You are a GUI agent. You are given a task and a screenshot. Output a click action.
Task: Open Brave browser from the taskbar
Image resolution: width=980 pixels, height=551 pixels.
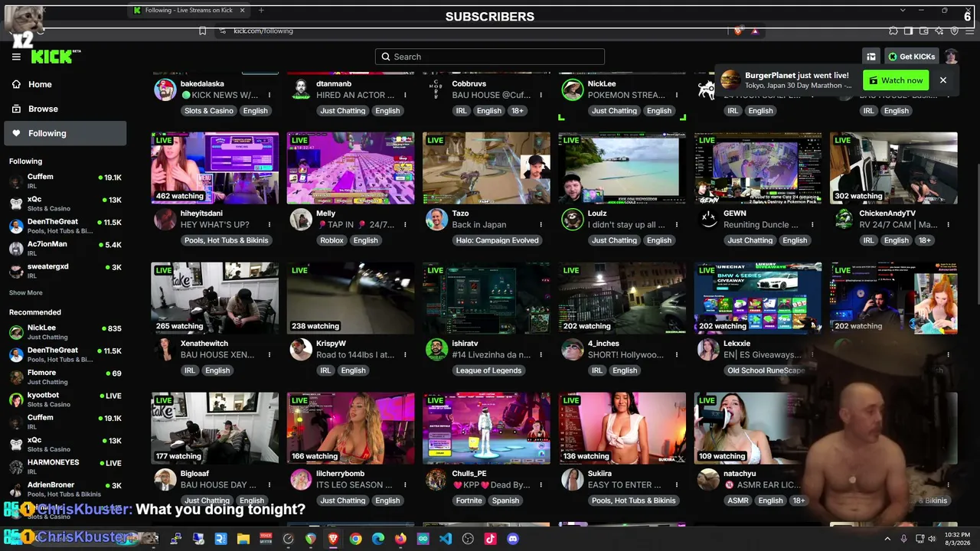pyautogui.click(x=333, y=539)
